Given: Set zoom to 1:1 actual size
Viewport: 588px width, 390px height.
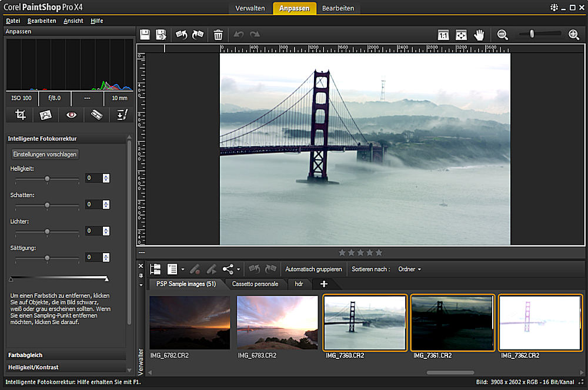Looking at the screenshot, I should coord(443,35).
